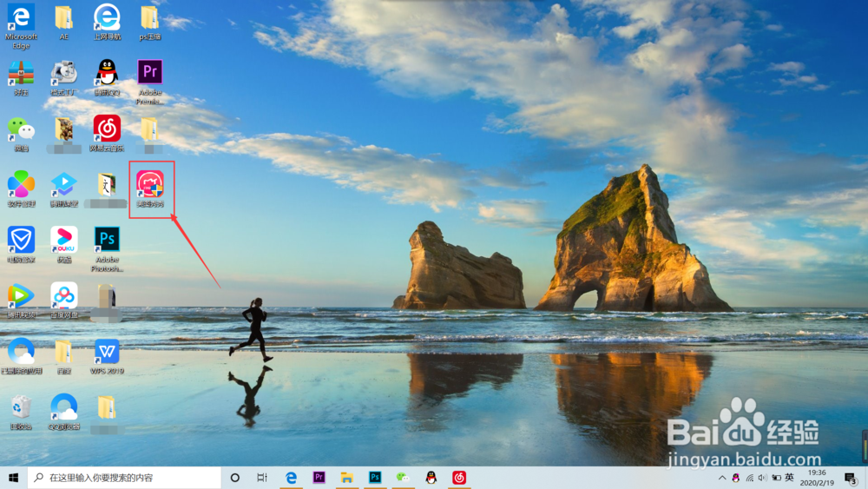Select the colorful 软件管理 shortcut
Image resolution: width=868 pixels, height=489 pixels.
click(21, 189)
